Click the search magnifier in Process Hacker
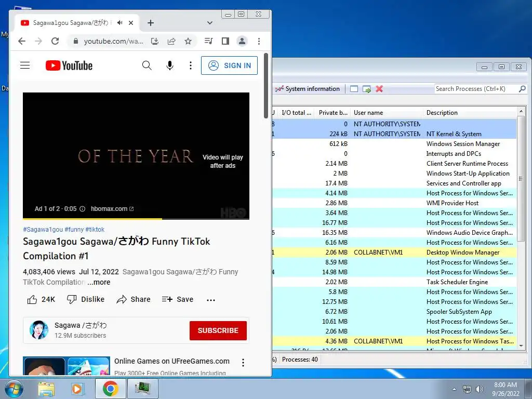This screenshot has width=532, height=399. coord(522,89)
